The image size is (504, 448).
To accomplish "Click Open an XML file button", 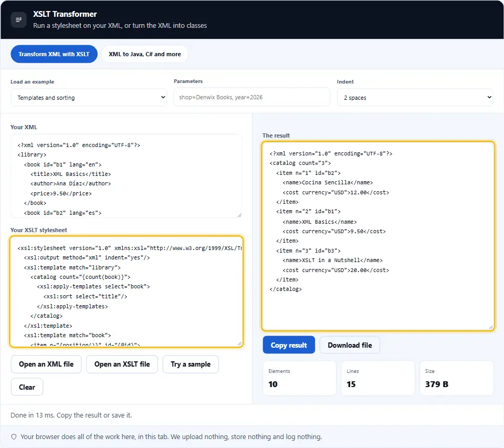I will coord(46,364).
